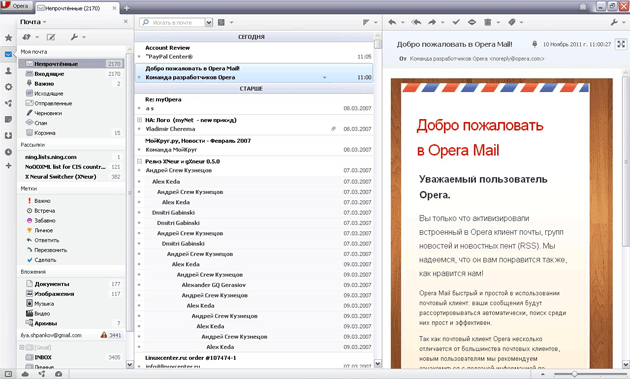Open the History clock panel icon
The width and height of the screenshot is (630, 379).
8,152
